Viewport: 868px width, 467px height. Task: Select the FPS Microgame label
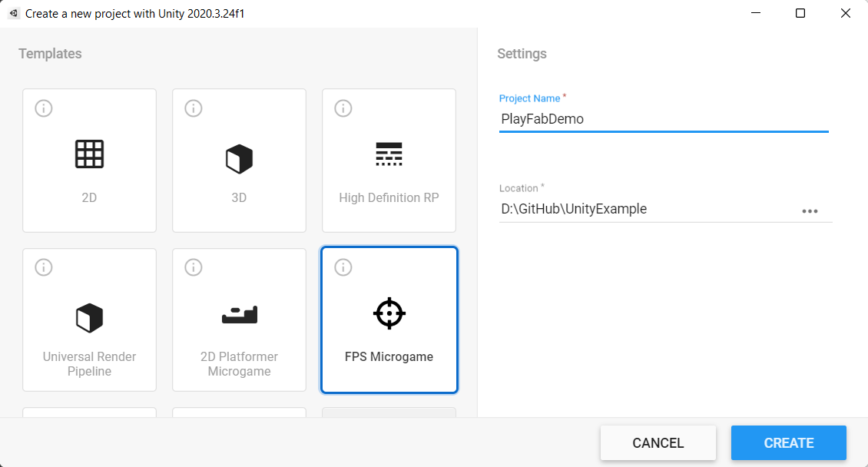[x=389, y=357]
